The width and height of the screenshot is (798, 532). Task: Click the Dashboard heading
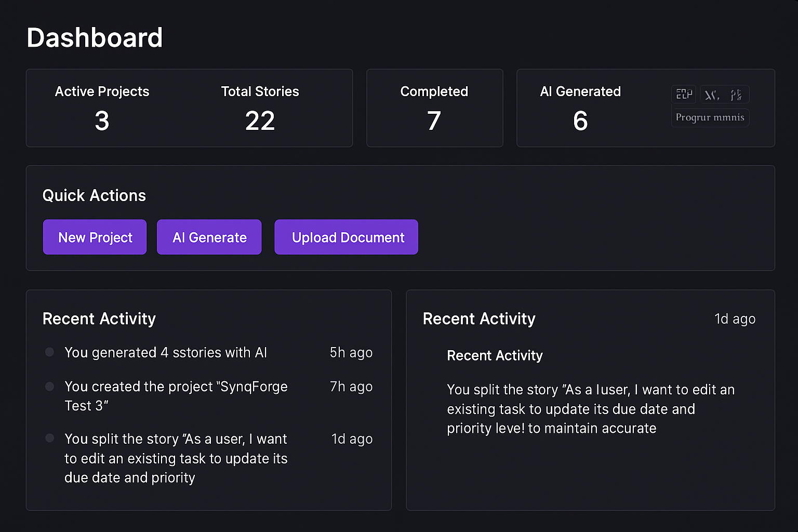(95, 37)
